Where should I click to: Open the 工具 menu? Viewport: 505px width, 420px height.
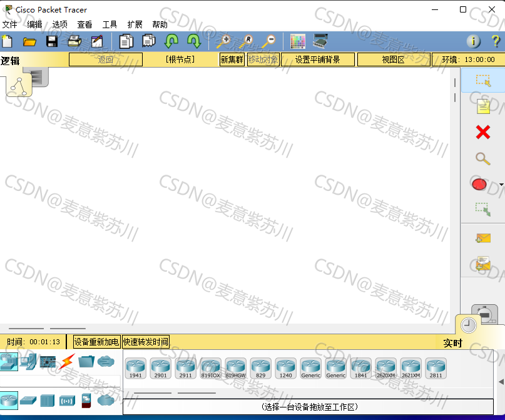[x=110, y=24]
